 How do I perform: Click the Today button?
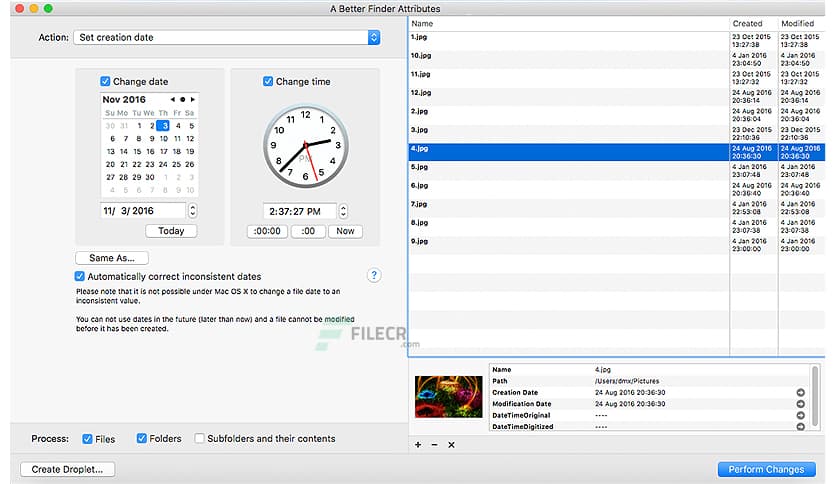click(171, 231)
